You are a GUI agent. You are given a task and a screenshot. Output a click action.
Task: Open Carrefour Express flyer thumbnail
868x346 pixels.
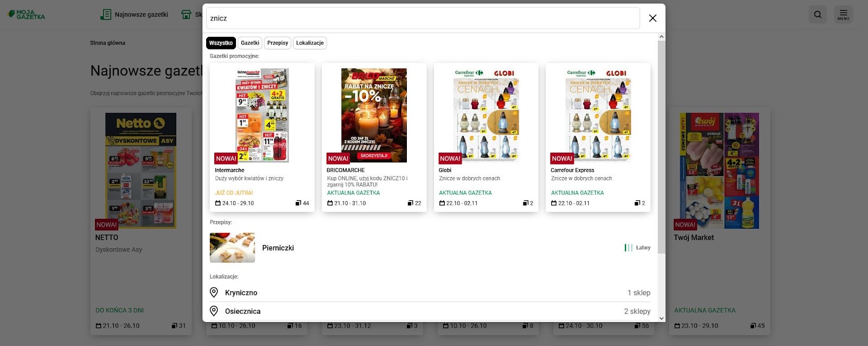tap(598, 115)
